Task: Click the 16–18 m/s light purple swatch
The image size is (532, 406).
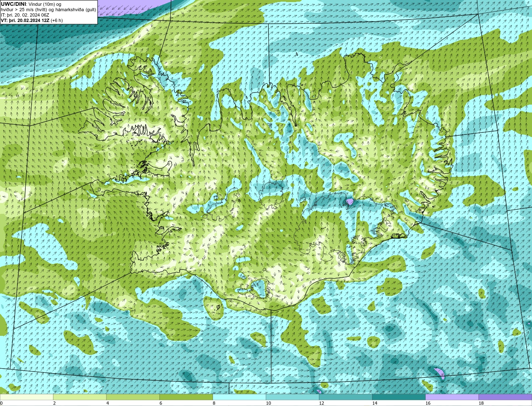Action: pos(452,397)
